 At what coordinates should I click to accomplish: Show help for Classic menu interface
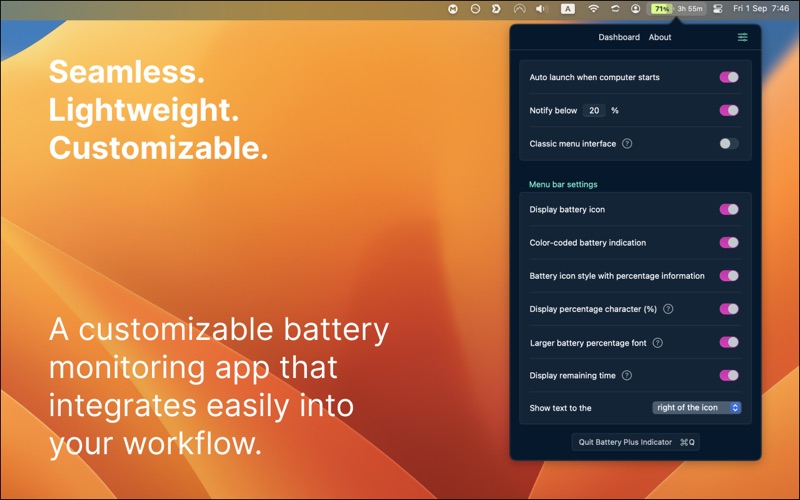tap(627, 144)
